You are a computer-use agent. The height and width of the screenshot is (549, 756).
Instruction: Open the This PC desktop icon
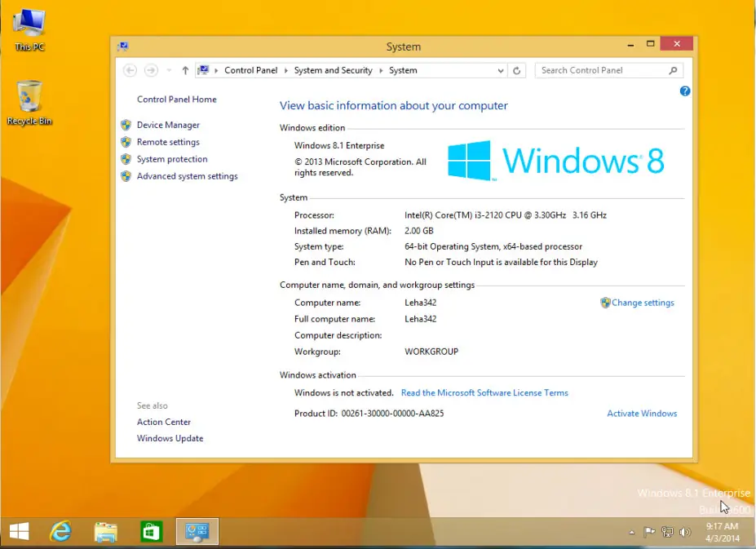point(29,30)
